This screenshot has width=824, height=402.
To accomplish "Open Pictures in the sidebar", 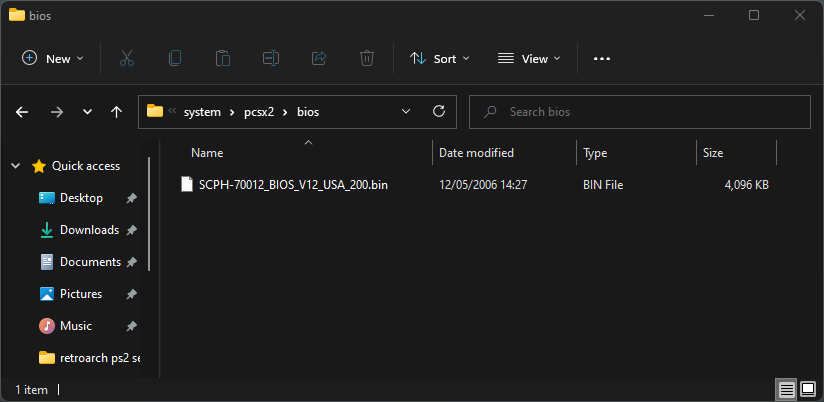I will pos(81,294).
